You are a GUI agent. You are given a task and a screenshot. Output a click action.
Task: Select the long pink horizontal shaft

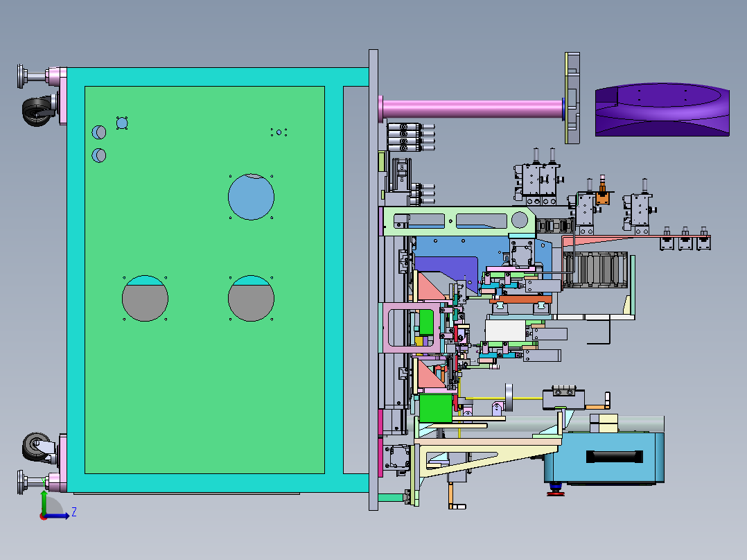[x=472, y=108]
